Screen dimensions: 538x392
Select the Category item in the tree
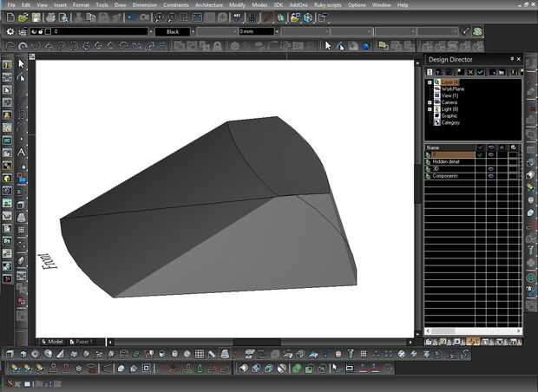pyautogui.click(x=450, y=122)
